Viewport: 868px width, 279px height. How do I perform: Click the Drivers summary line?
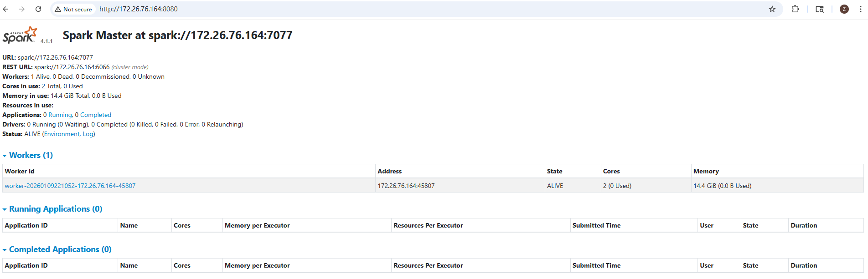coord(123,125)
